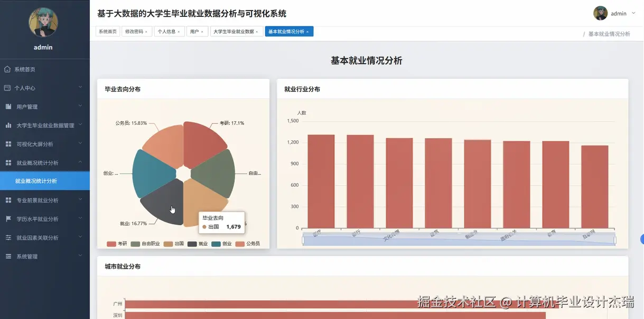The width and height of the screenshot is (644, 319).
Task: Click the 用户管理 icon in the sidebar
Action: click(x=8, y=107)
